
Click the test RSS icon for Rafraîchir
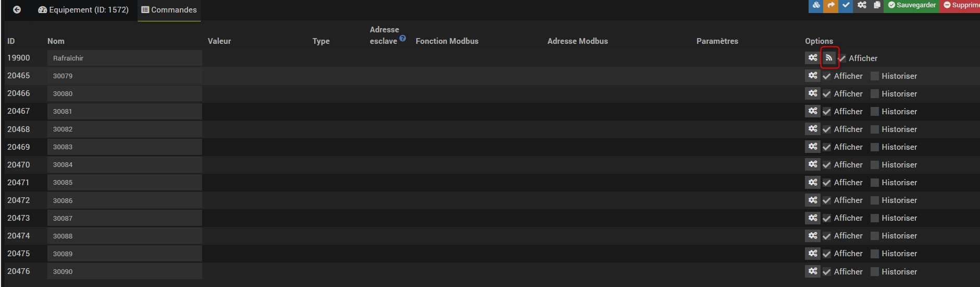[x=829, y=58]
